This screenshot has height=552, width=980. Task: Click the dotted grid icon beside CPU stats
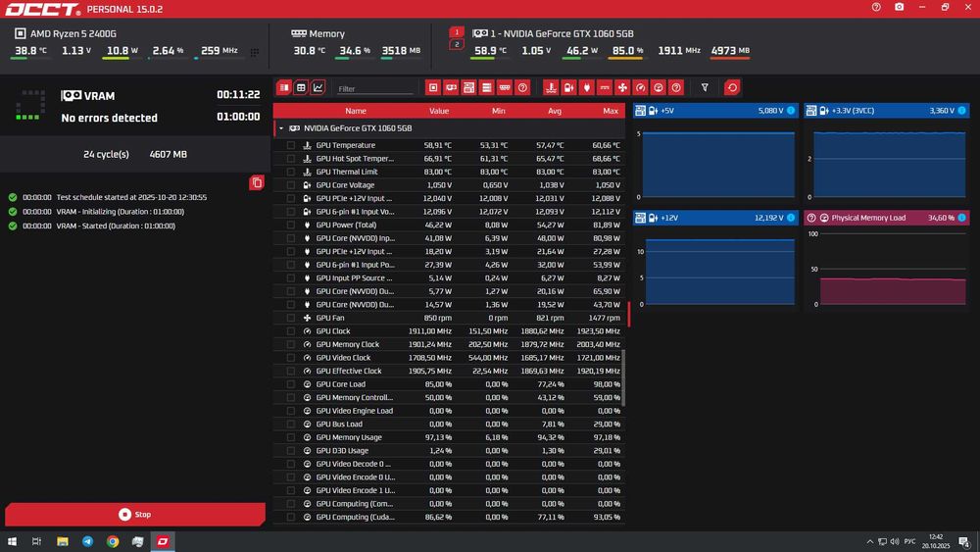pyautogui.click(x=255, y=53)
